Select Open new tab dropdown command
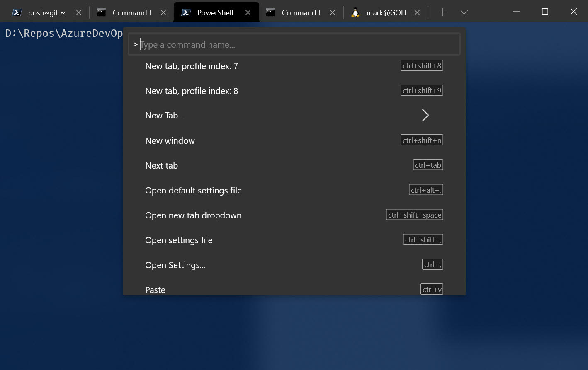This screenshot has width=588, height=370. [294, 215]
